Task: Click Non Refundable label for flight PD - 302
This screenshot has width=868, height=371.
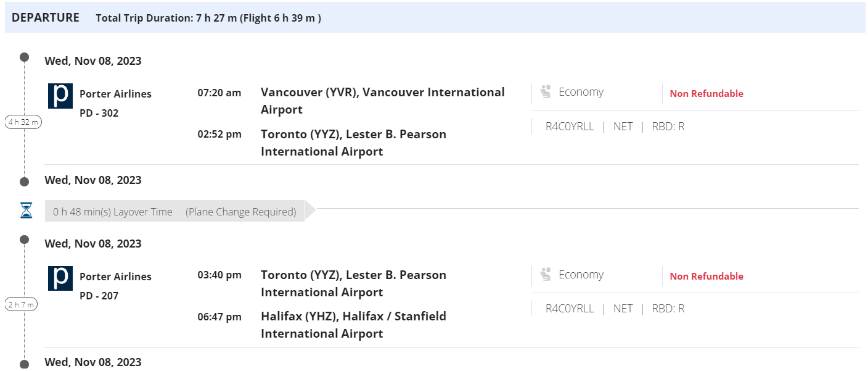Action: click(x=706, y=94)
